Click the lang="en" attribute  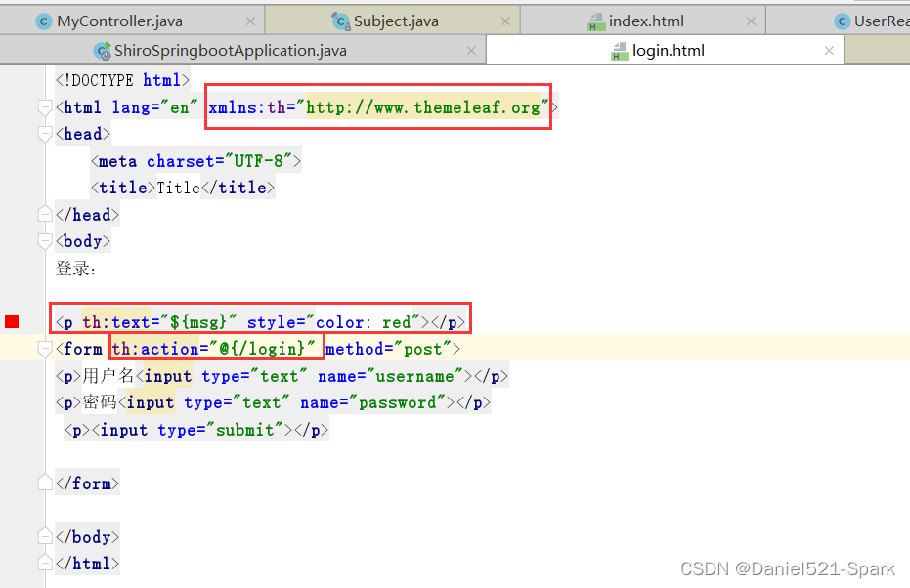click(155, 107)
